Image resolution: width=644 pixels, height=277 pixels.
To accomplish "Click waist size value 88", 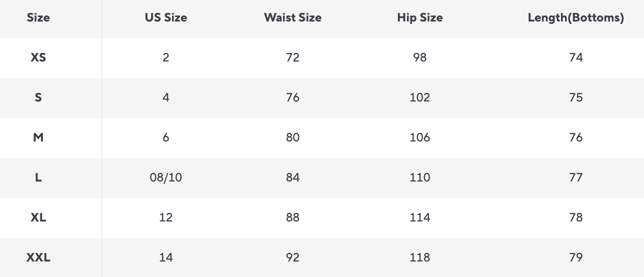I will tap(292, 217).
